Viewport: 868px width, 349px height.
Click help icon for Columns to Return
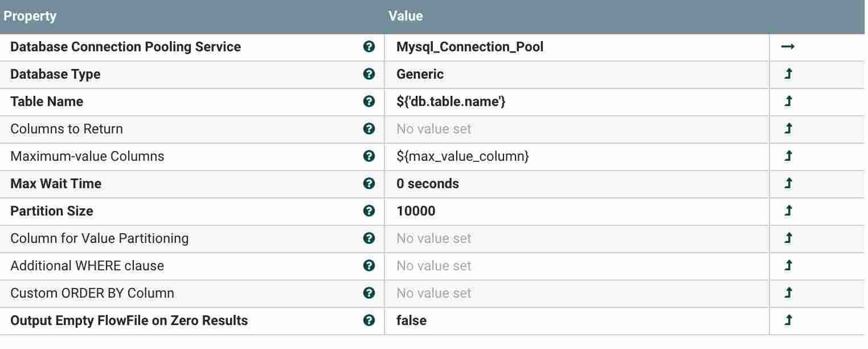369,129
